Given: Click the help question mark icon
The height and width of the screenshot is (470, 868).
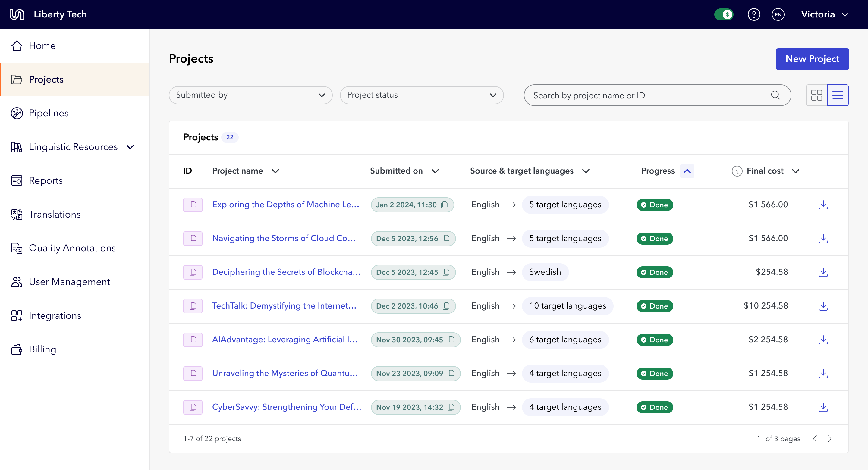Looking at the screenshot, I should click(754, 14).
